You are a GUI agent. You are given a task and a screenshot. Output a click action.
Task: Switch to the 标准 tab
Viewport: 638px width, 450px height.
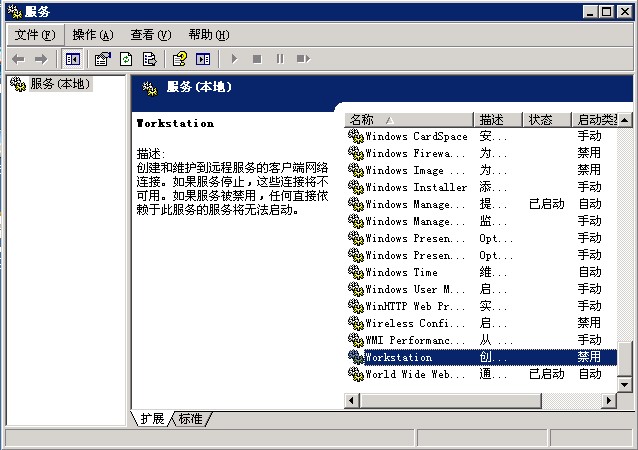[x=192, y=418]
